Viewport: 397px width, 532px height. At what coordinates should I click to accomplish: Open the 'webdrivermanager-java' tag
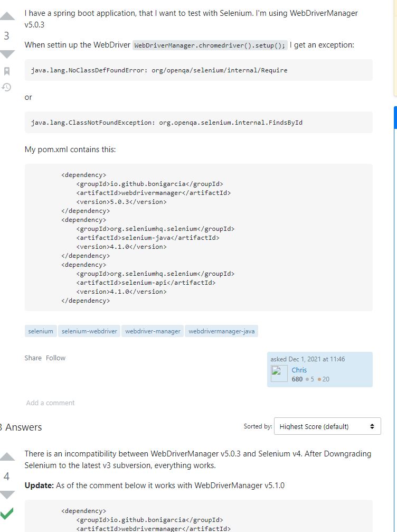[221, 331]
